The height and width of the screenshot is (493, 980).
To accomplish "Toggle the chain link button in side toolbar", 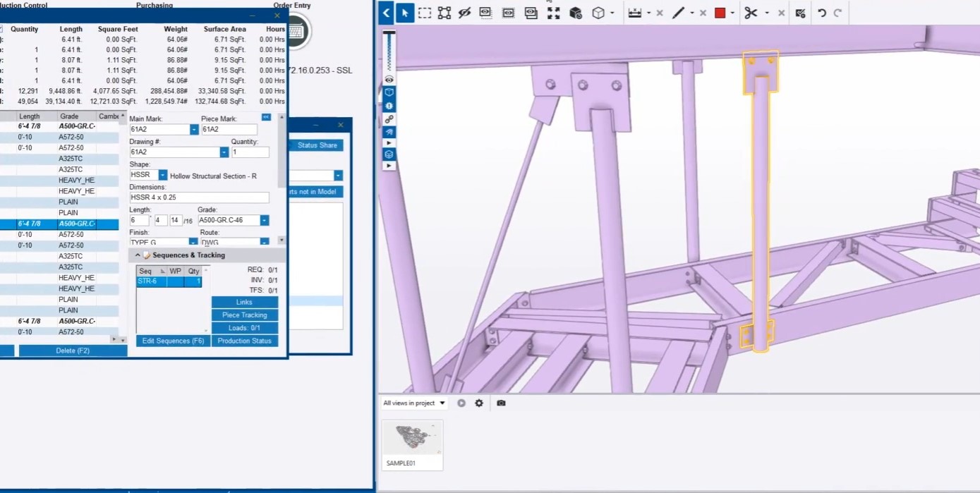I will (389, 119).
